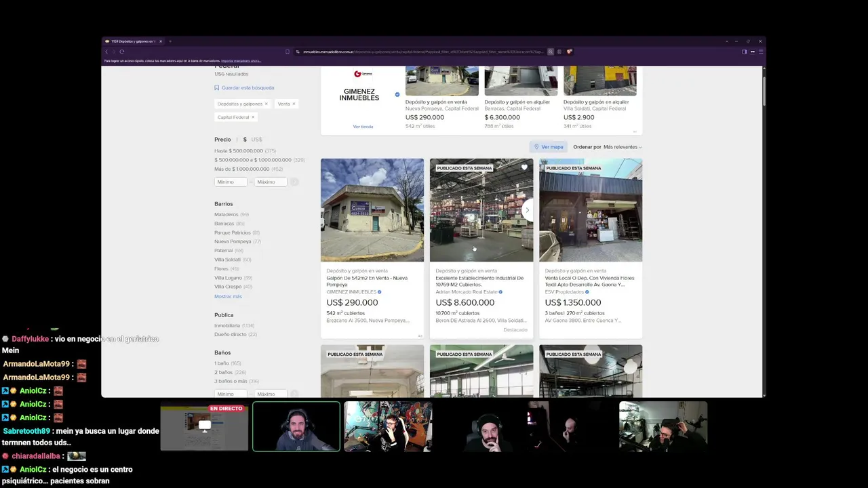Click the US$ 290.000 price under Galpón De 542m2
Image resolution: width=868 pixels, height=488 pixels.
tap(352, 302)
